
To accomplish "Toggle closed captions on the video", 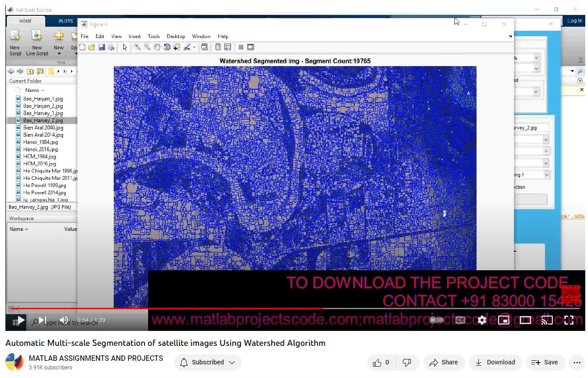I will pos(460,320).
